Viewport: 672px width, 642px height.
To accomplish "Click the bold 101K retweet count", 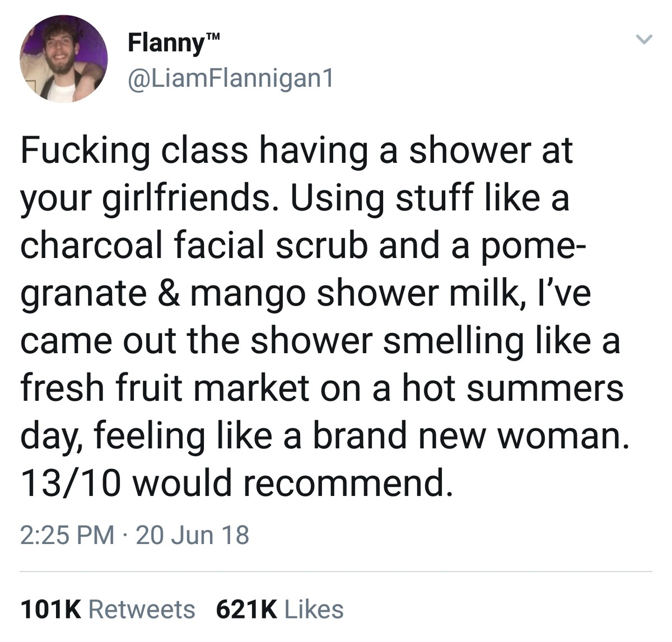I will [51, 609].
